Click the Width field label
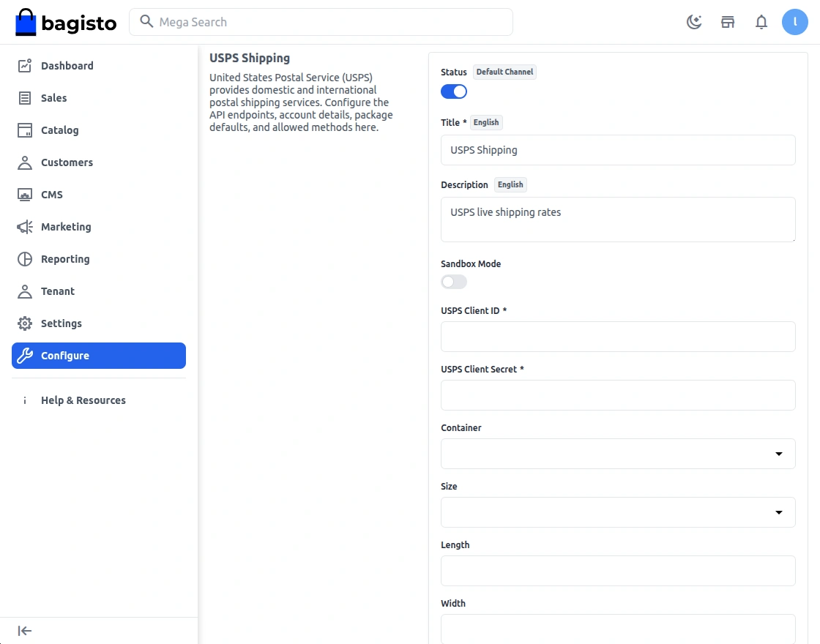This screenshot has height=644, width=820. click(x=453, y=603)
